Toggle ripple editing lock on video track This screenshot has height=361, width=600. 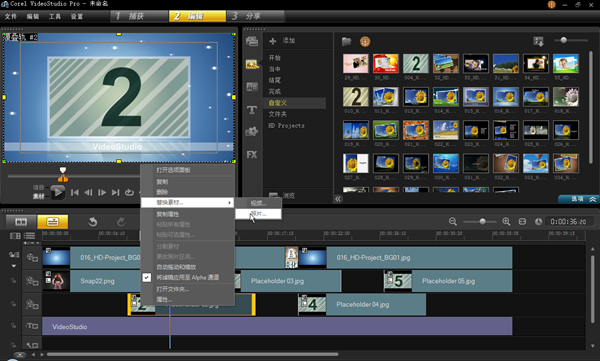13,254
